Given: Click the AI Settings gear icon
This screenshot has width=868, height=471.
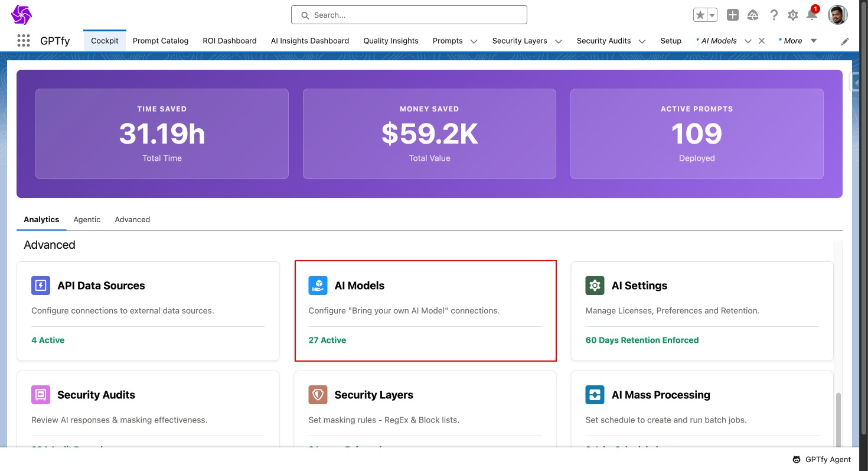Looking at the screenshot, I should click(x=595, y=285).
